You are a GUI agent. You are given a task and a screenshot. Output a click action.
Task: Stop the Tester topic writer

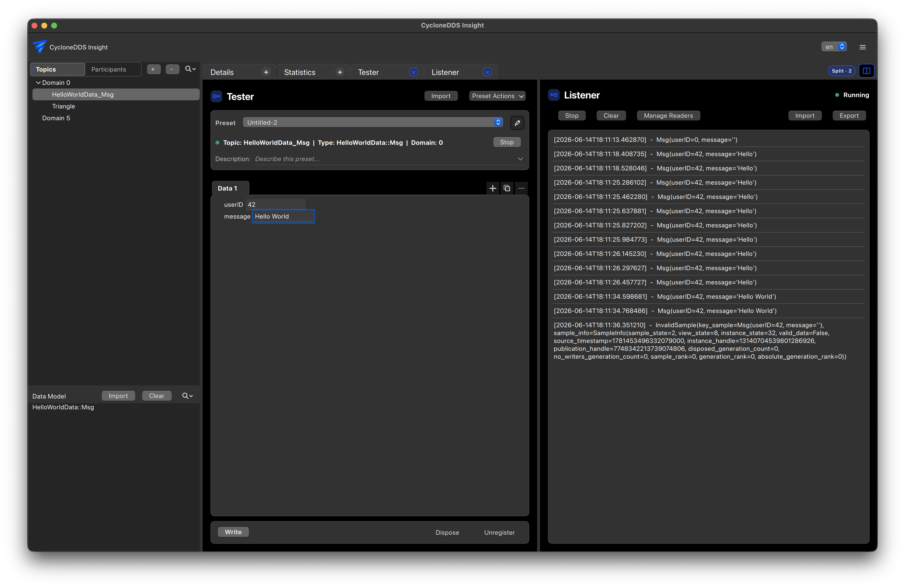[x=507, y=142]
